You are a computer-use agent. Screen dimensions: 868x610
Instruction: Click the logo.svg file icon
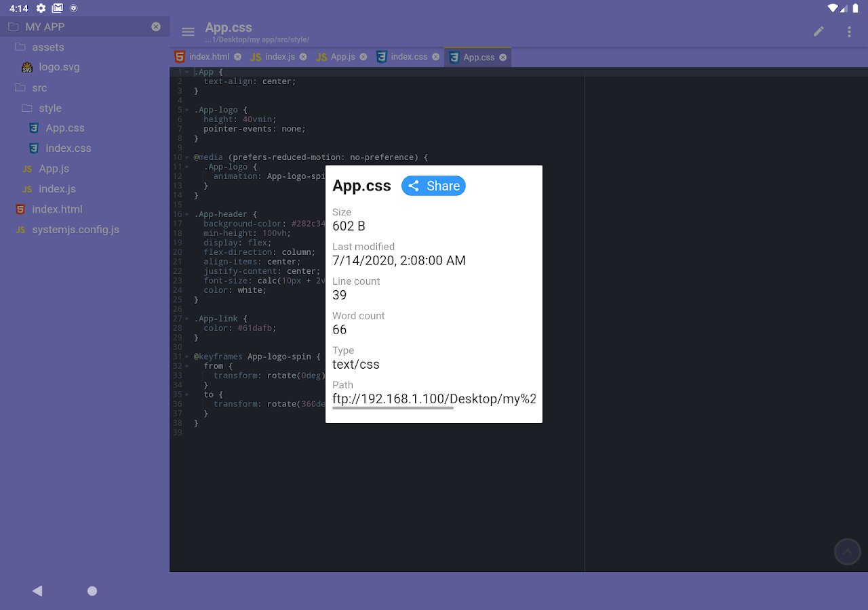point(27,67)
